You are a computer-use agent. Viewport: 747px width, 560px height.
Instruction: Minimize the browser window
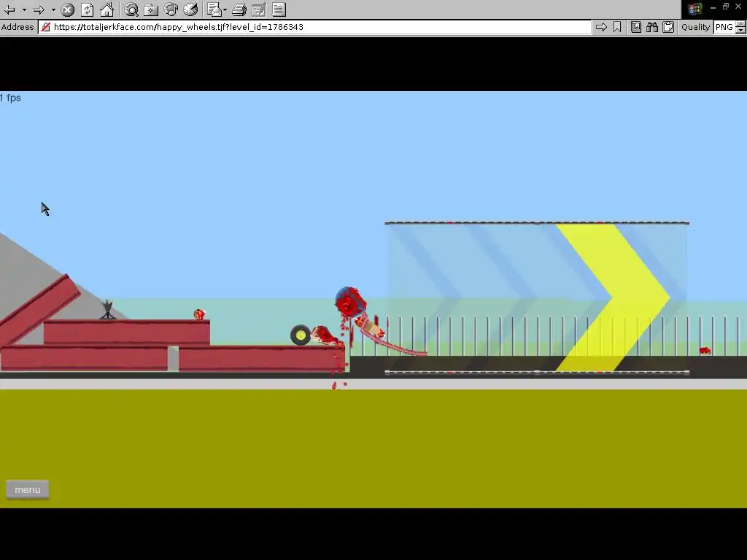(x=713, y=7)
